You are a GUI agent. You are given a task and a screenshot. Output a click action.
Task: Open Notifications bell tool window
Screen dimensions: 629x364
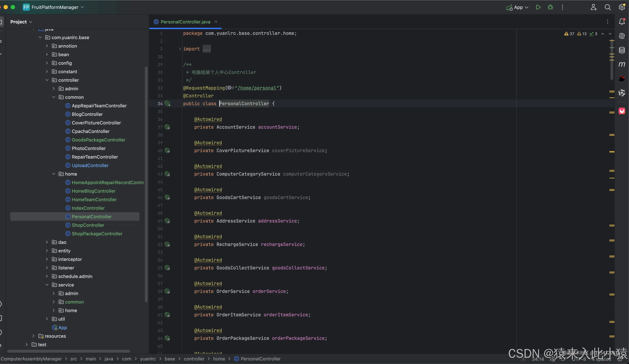tap(622, 22)
